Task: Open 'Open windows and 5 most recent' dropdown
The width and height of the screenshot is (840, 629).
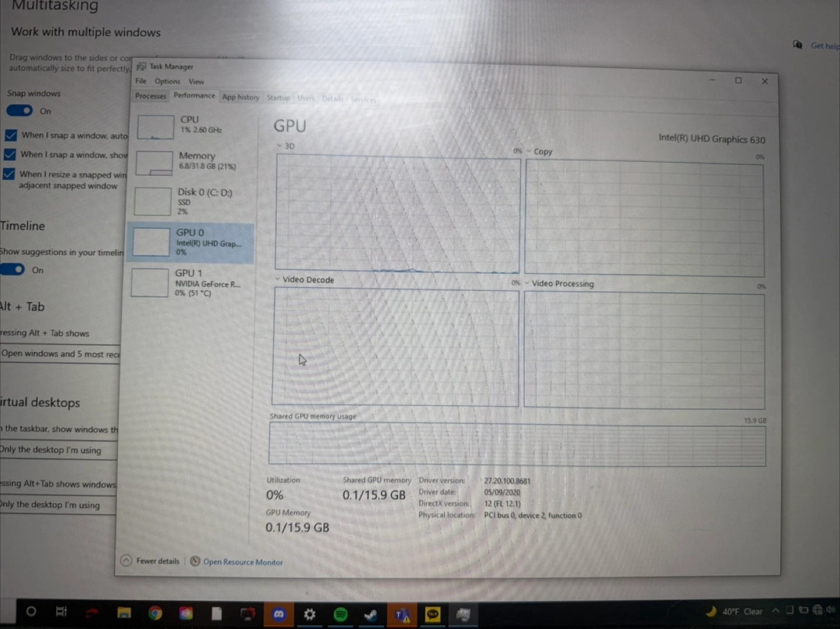Action: tap(60, 354)
